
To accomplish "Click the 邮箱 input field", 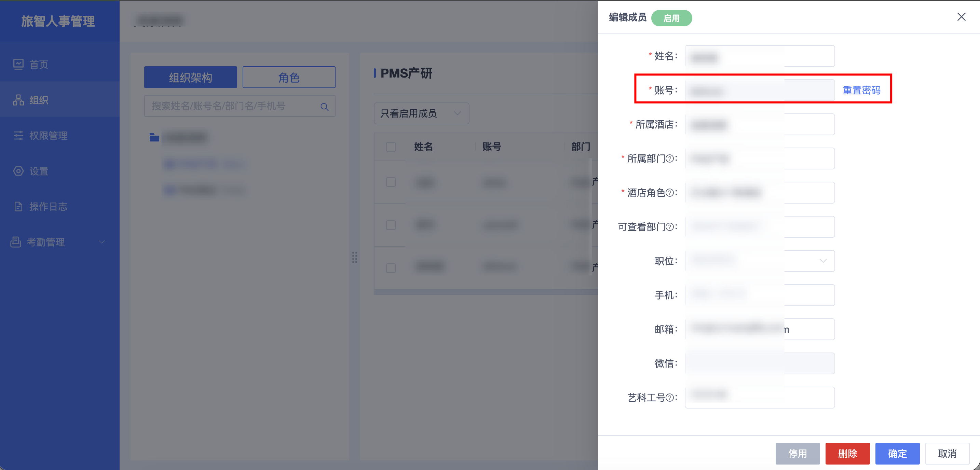I will point(760,329).
